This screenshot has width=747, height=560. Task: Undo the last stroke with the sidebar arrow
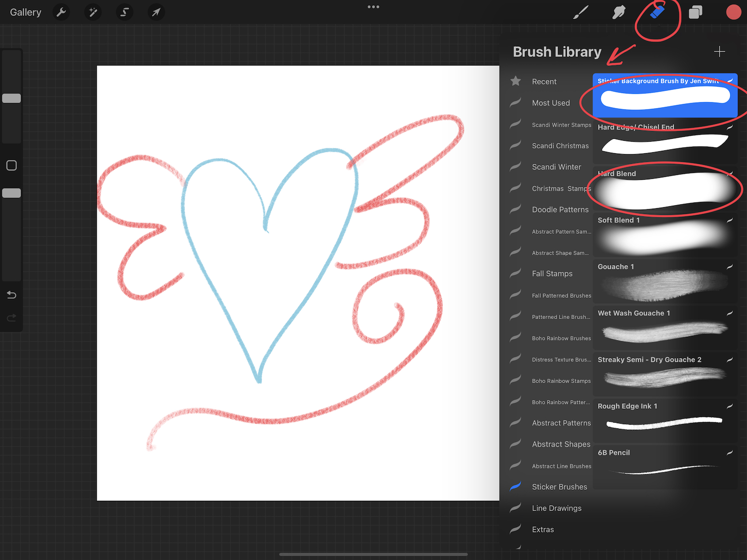(11, 294)
